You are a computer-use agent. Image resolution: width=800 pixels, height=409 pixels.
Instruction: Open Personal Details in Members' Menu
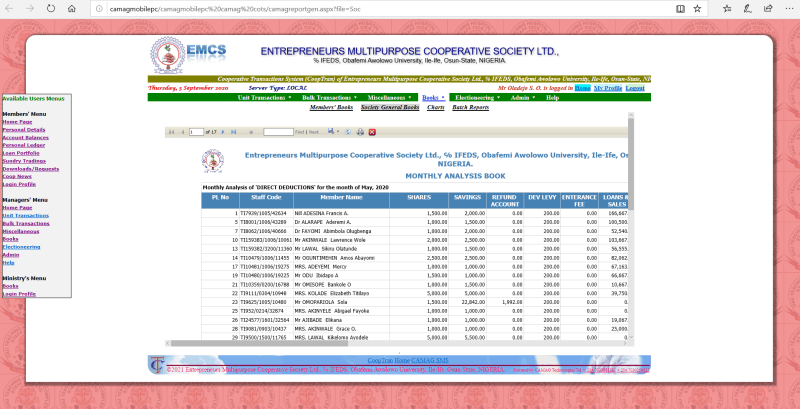click(x=23, y=130)
